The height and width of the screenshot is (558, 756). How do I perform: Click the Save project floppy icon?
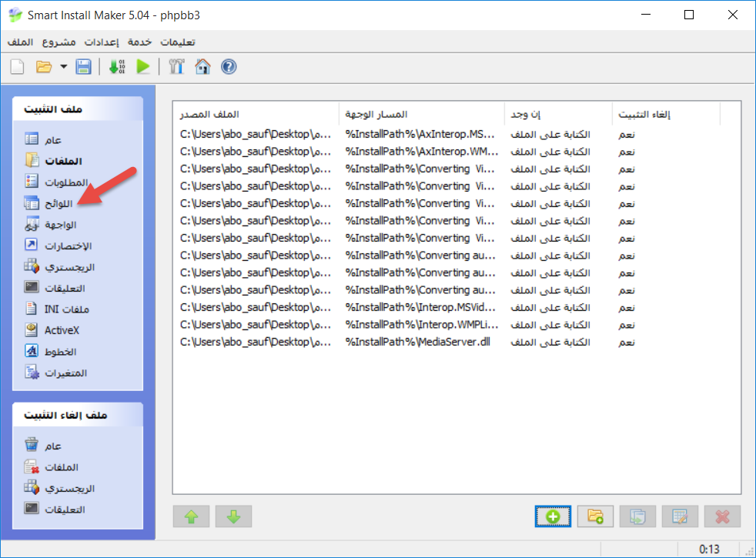[x=83, y=66]
